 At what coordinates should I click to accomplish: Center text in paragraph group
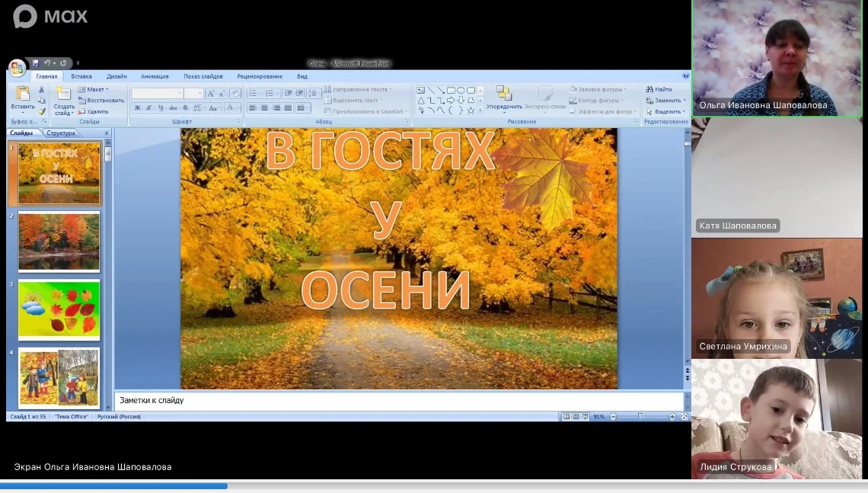[x=265, y=108]
